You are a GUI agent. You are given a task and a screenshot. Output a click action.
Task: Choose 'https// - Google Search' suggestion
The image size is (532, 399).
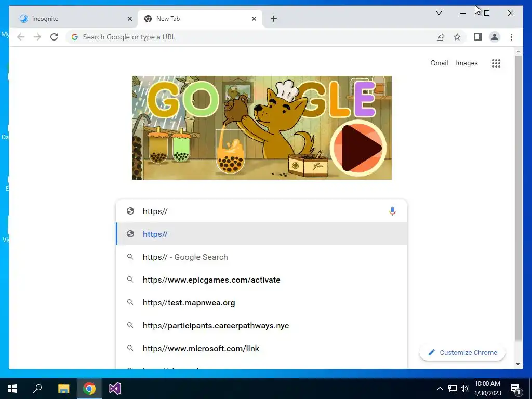pos(261,257)
